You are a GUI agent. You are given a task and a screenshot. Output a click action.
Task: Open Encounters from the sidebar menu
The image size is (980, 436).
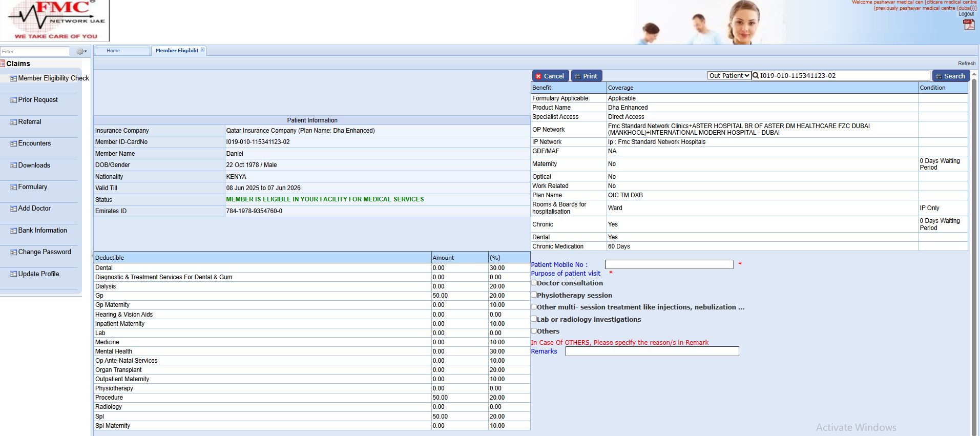(34, 143)
